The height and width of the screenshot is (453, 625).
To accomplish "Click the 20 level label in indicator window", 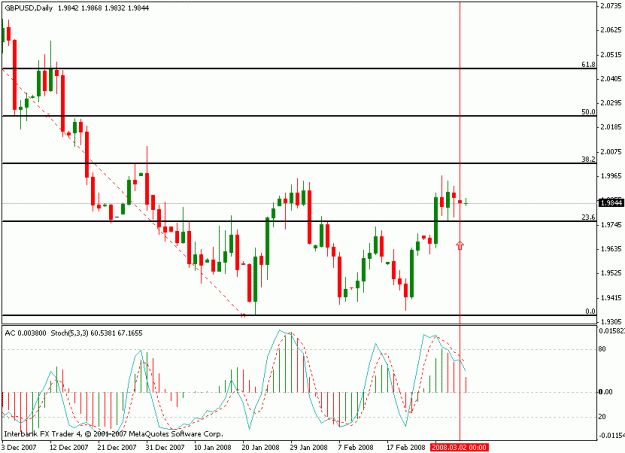I will point(602,417).
